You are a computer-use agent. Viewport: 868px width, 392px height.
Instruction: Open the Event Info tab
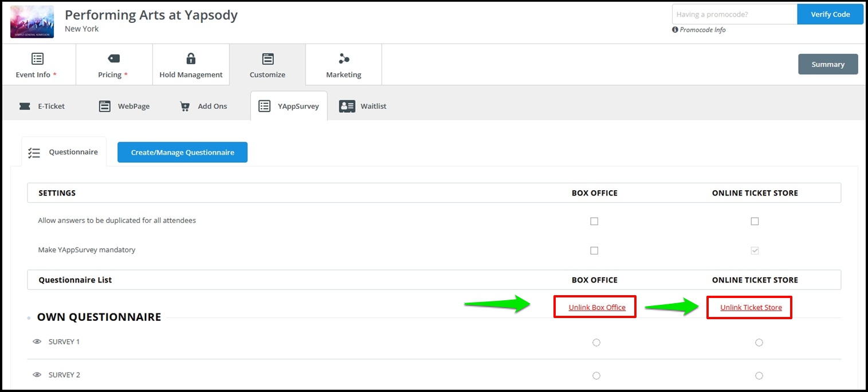pyautogui.click(x=38, y=65)
